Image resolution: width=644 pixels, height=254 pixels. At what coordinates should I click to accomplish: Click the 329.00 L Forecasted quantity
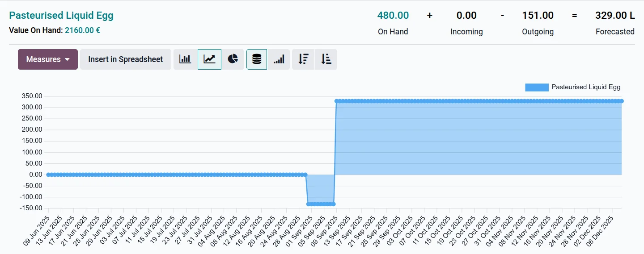614,16
